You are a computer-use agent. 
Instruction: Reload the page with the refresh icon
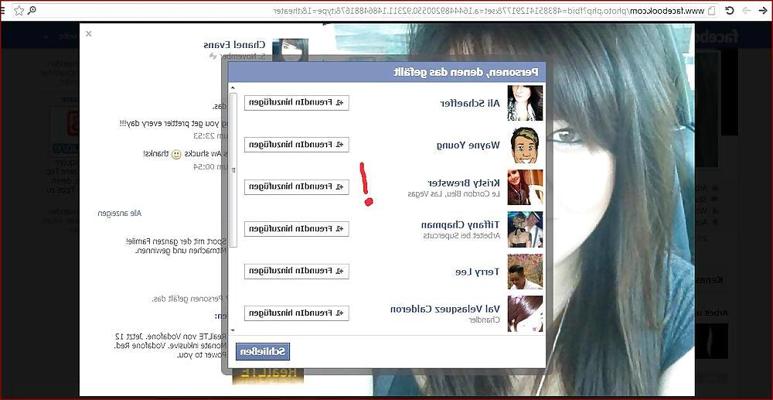pyautogui.click(x=730, y=10)
